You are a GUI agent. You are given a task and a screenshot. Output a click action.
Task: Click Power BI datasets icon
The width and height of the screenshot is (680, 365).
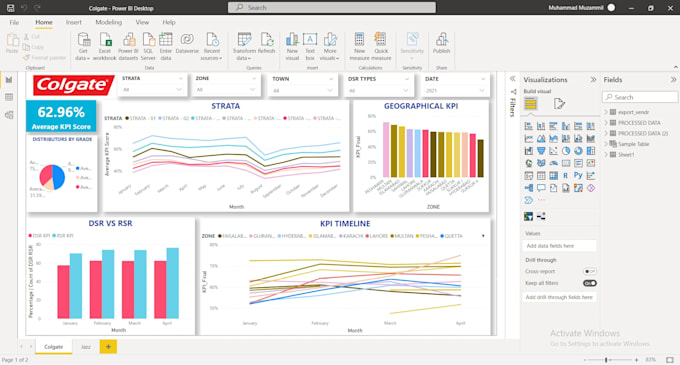(128, 46)
